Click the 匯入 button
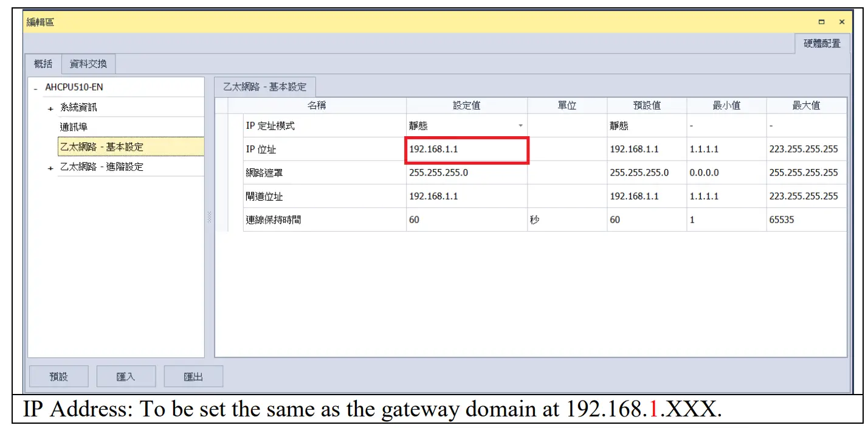 click(126, 377)
